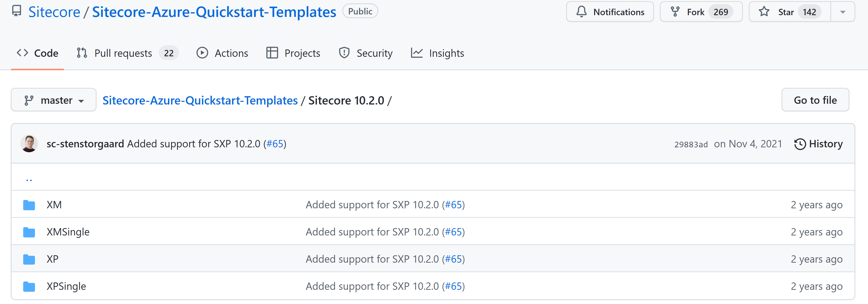Click 2 years ago in XPSingle row

coord(817,286)
